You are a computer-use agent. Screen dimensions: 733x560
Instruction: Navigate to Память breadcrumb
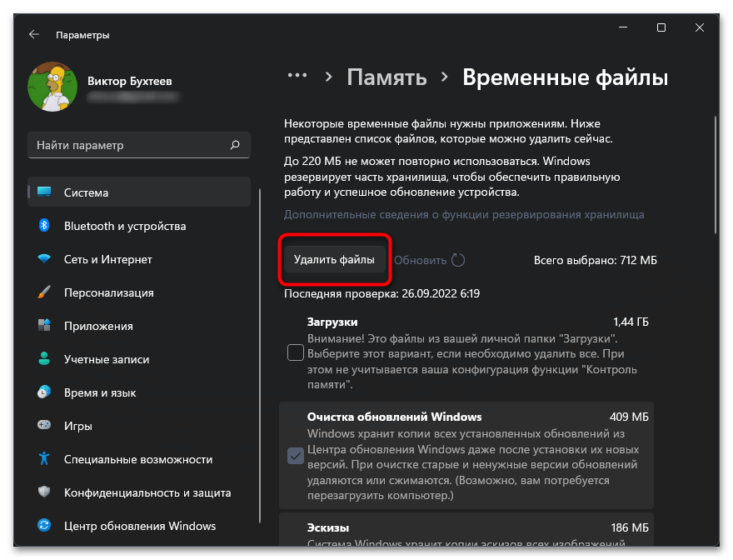(386, 77)
